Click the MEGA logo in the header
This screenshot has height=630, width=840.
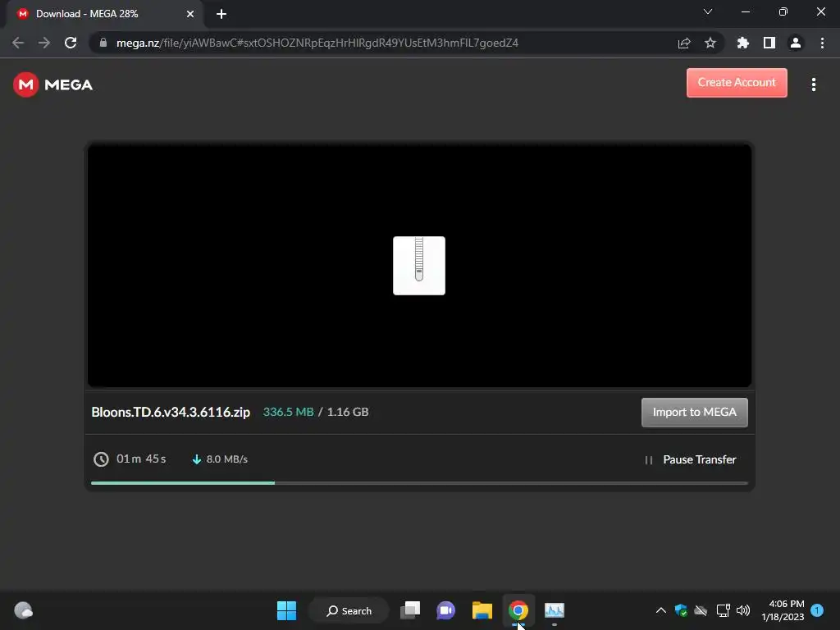53,84
